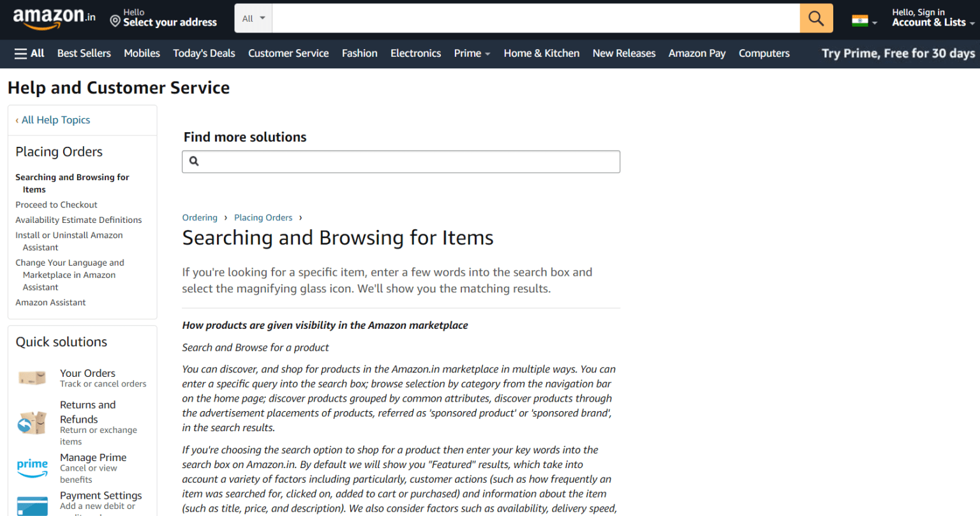This screenshot has height=516, width=980.
Task: Click the Ordering breadcrumb link
Action: (x=200, y=218)
